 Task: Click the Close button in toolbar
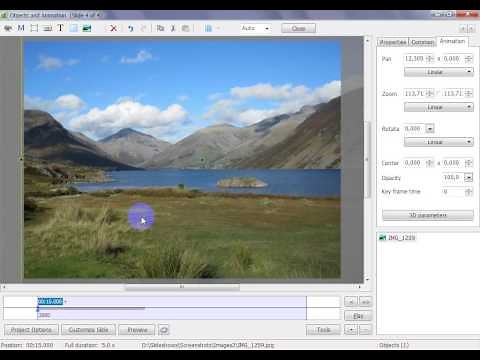298,28
